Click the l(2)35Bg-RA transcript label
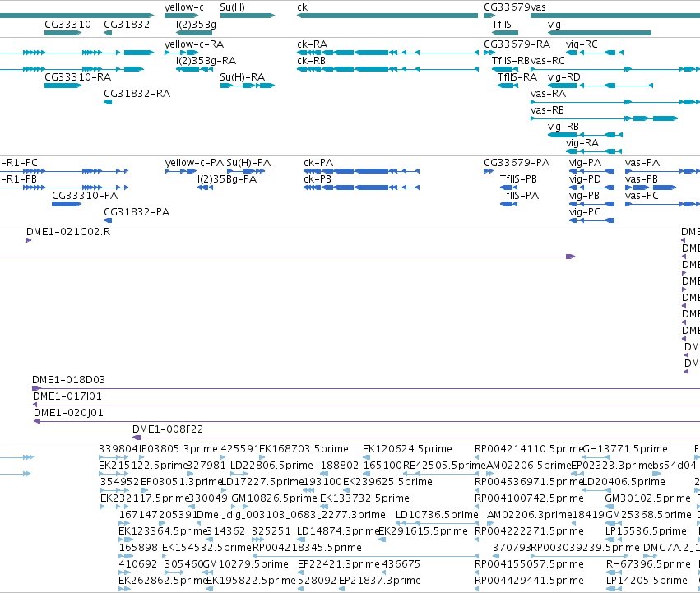 point(206,61)
